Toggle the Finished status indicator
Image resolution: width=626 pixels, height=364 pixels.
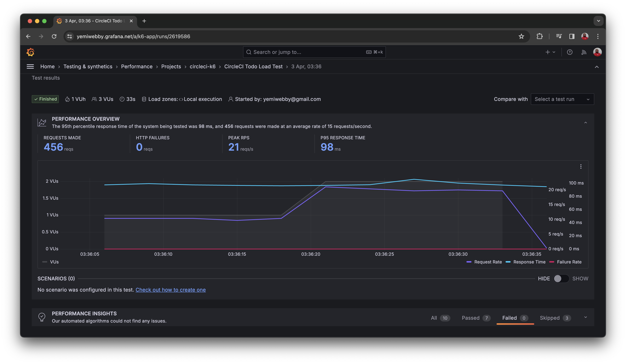(x=45, y=99)
